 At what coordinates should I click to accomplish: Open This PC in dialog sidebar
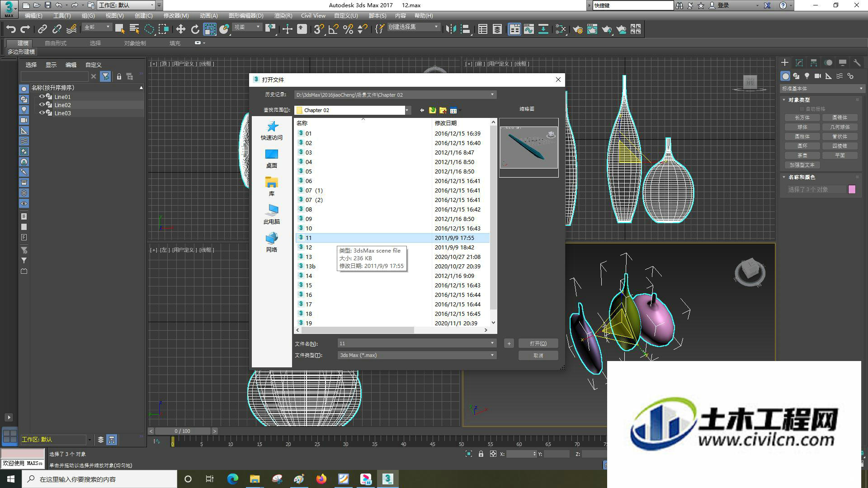[x=272, y=214]
